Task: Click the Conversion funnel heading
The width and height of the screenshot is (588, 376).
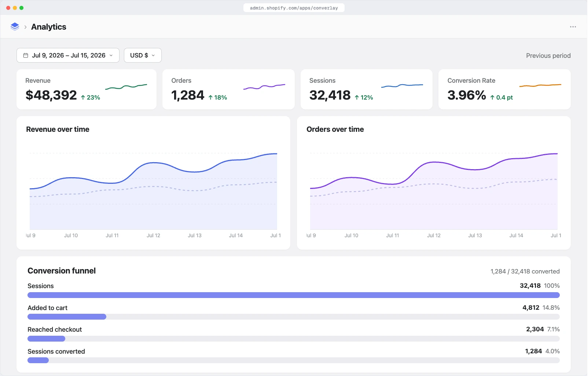Action: point(62,271)
